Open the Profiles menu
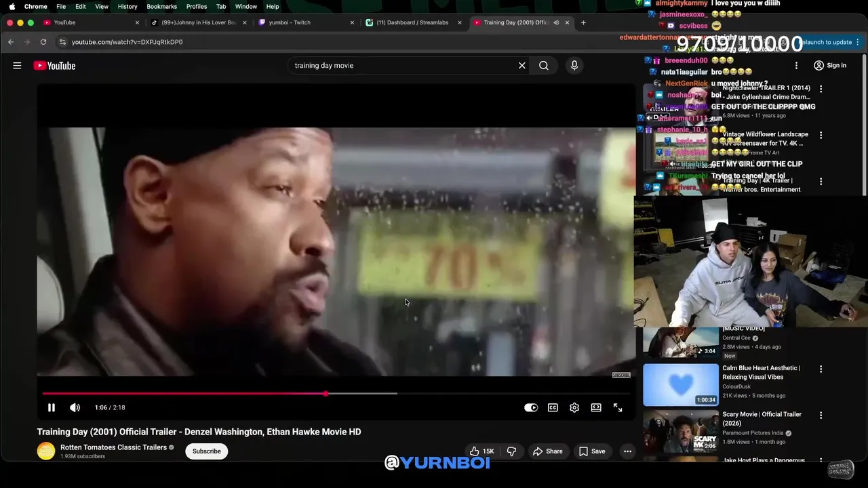 click(197, 6)
